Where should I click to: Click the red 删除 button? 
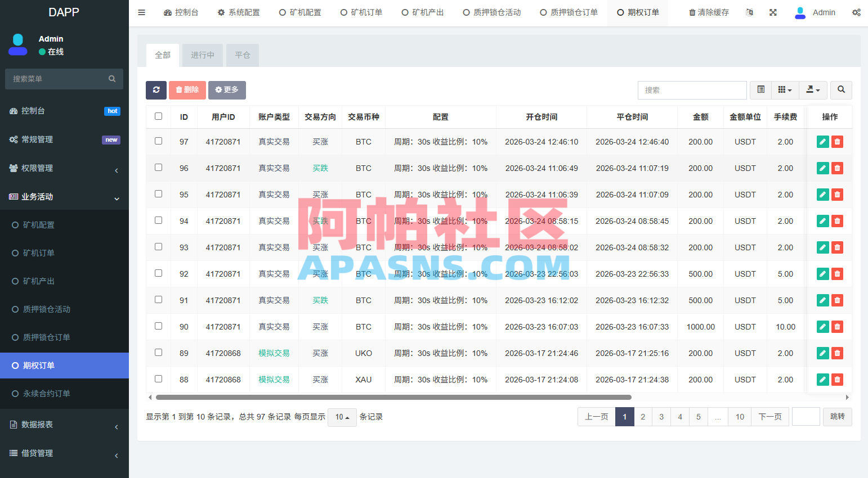[187, 90]
